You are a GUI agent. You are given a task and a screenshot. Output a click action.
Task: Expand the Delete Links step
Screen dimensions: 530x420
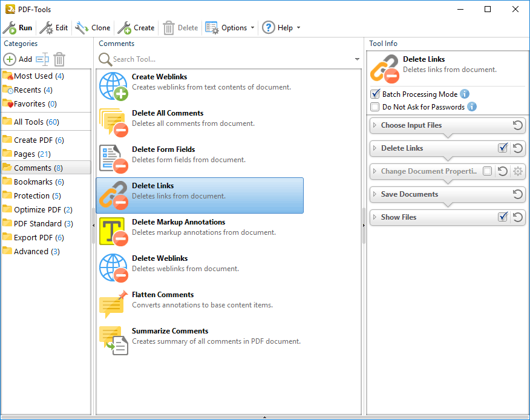click(375, 148)
